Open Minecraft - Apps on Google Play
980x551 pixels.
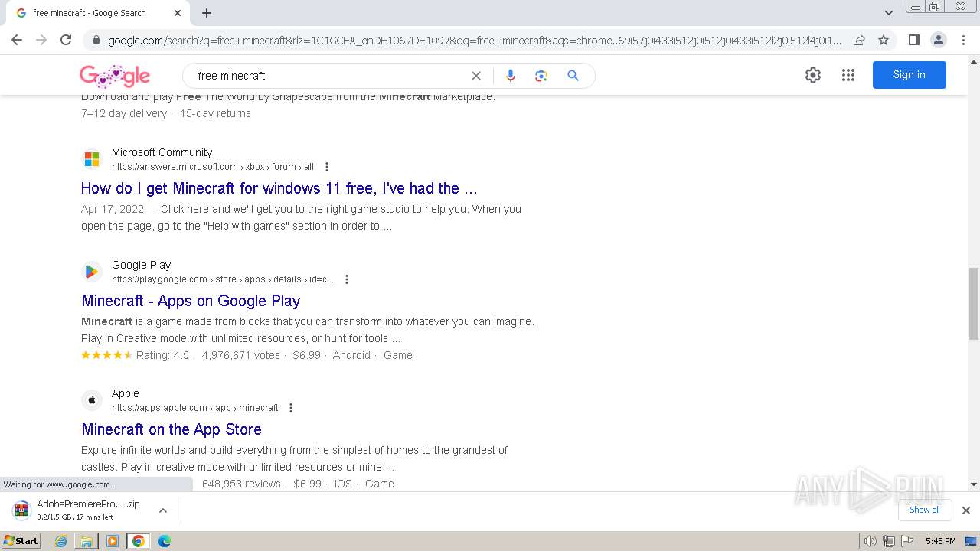191,301
